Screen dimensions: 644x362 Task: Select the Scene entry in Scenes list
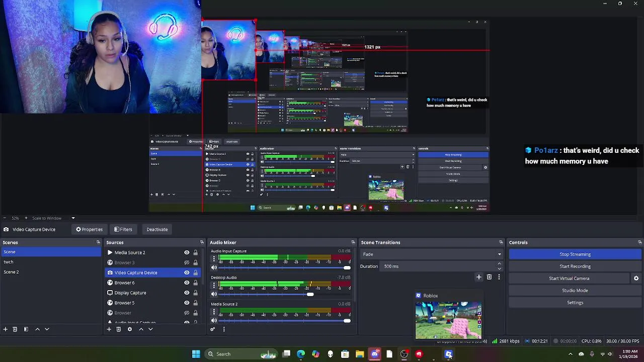(50, 252)
